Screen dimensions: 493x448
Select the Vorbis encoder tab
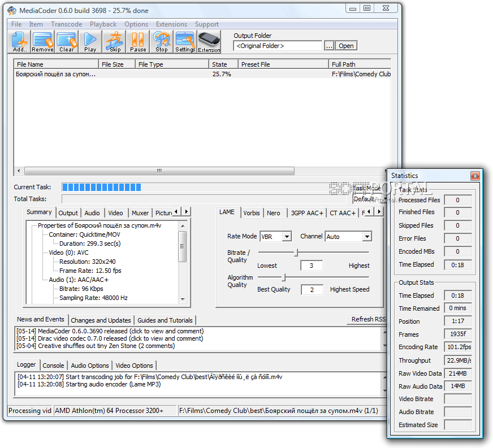pos(252,213)
